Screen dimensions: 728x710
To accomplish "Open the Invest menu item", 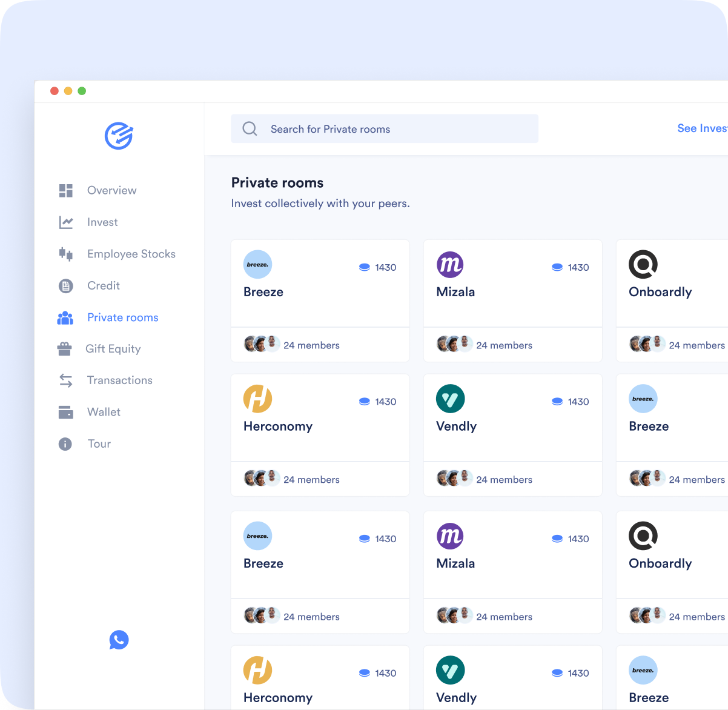I will [102, 222].
